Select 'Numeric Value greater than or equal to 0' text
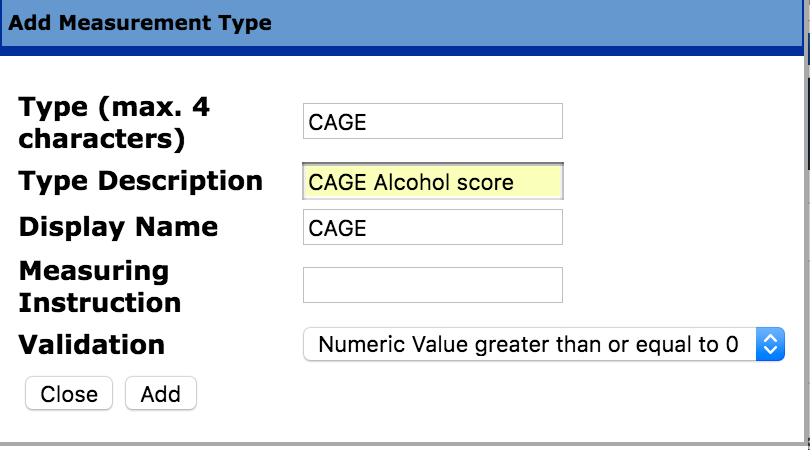This screenshot has width=810, height=450. tap(528, 345)
